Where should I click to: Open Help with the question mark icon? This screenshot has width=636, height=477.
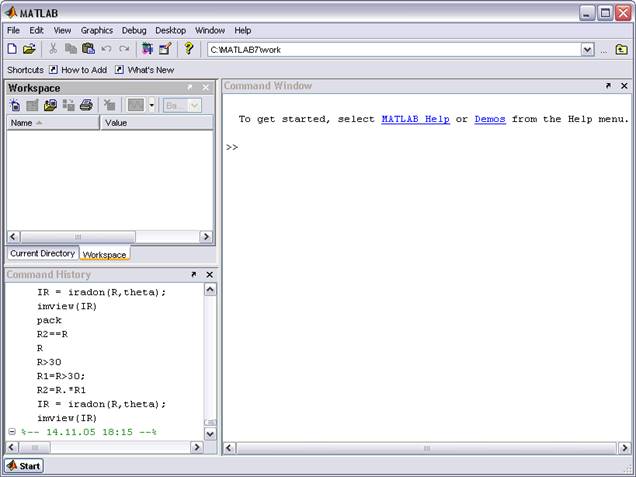[x=189, y=48]
